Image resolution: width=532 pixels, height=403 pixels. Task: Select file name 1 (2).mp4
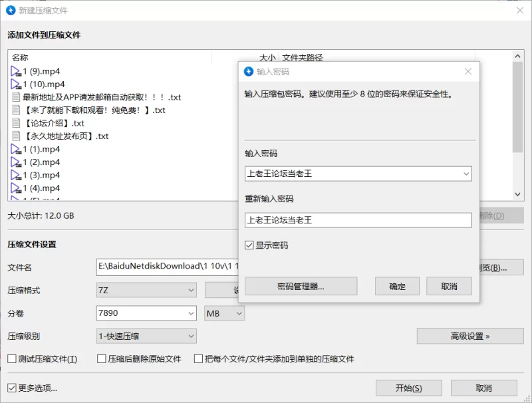click(x=41, y=162)
